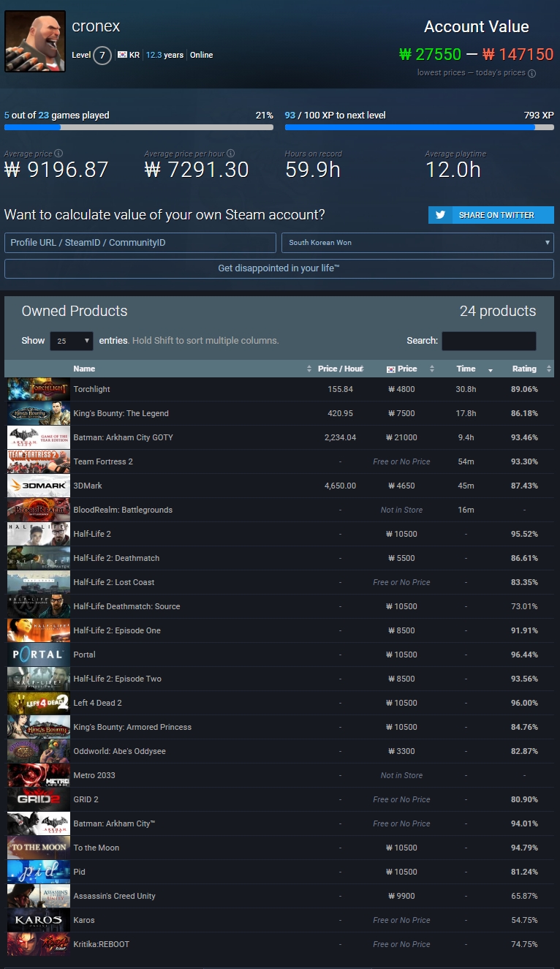Open the Show entries count dropdown
The height and width of the screenshot is (969, 560).
pyautogui.click(x=72, y=341)
